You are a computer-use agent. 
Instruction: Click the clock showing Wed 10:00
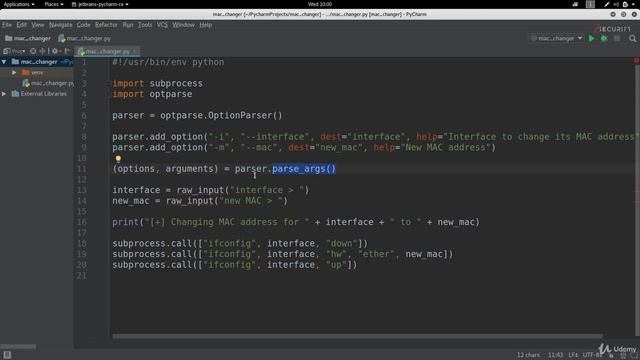[320, 4]
